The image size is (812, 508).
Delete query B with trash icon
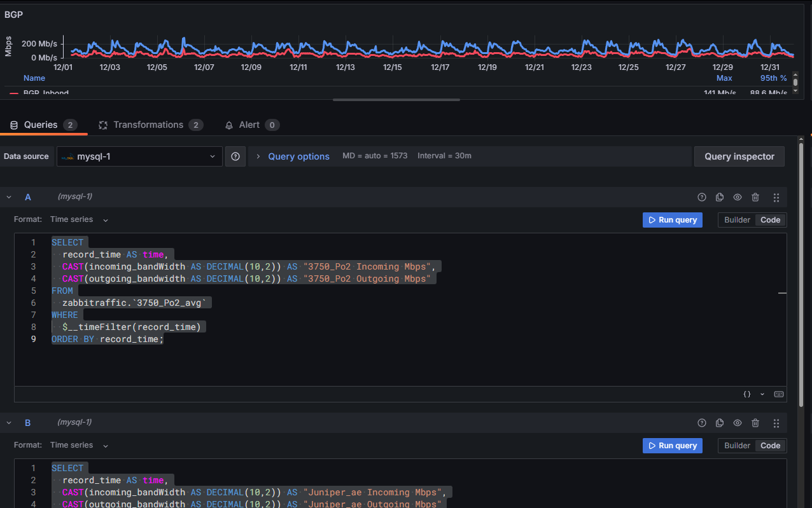755,423
